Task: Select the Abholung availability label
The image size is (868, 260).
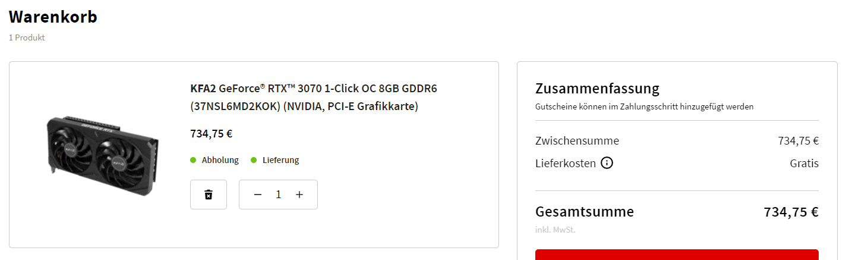Action: 220,160
